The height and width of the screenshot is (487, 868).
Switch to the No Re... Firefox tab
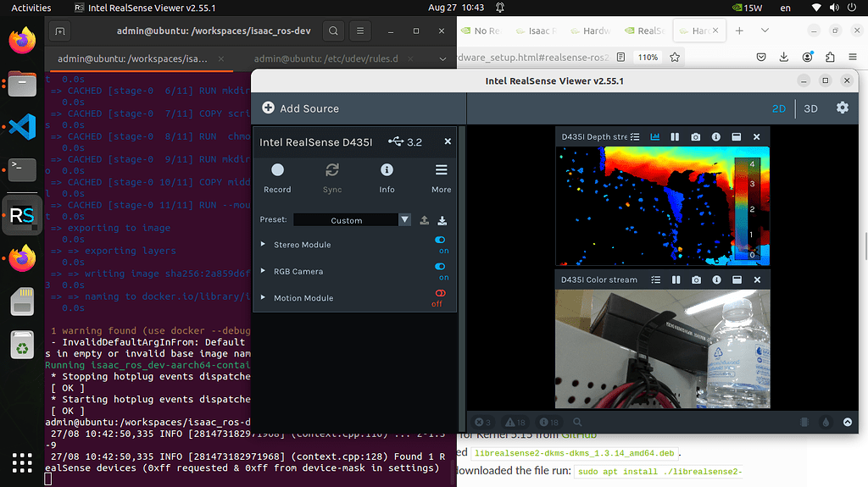[481, 30]
